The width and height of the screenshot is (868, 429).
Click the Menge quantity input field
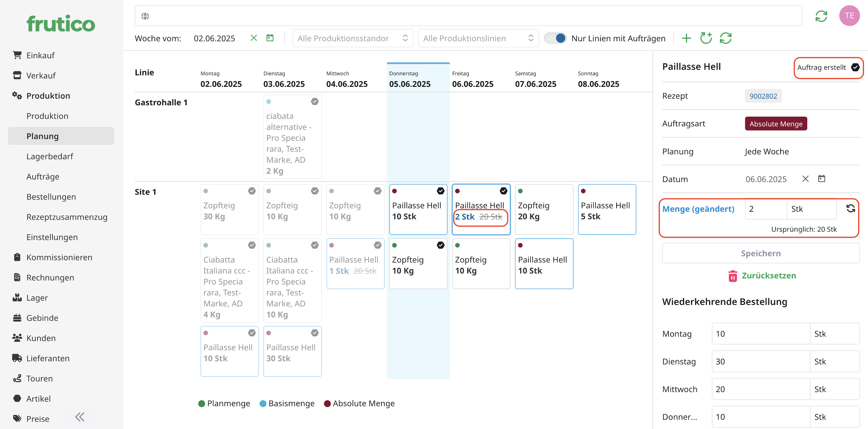[x=766, y=209]
